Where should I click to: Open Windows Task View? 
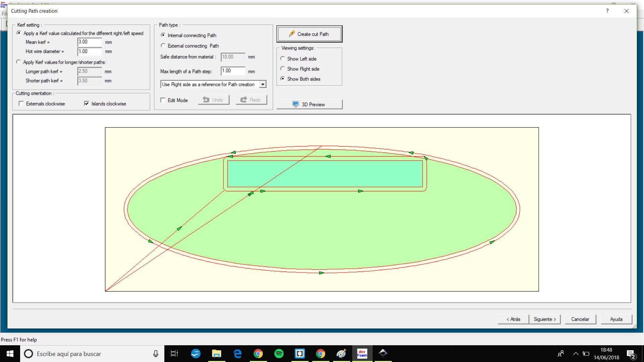174,354
